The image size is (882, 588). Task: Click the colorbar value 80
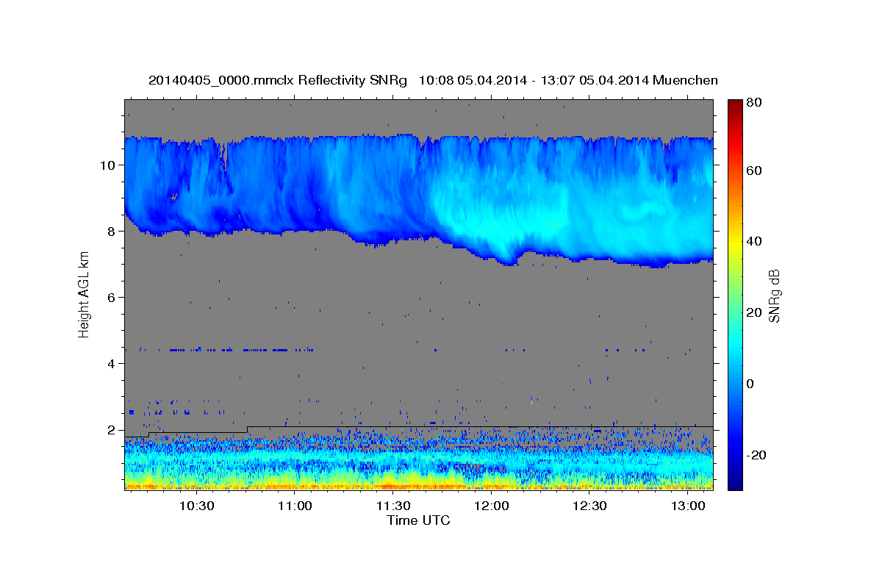click(x=754, y=103)
